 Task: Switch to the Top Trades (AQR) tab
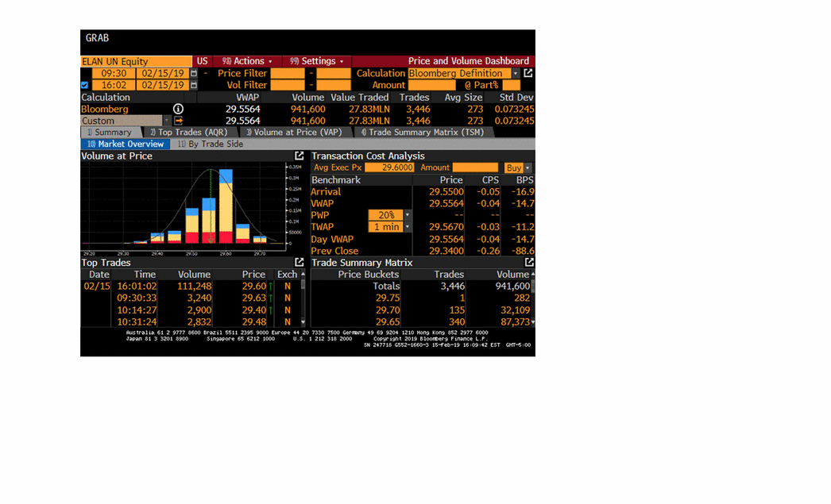(191, 133)
